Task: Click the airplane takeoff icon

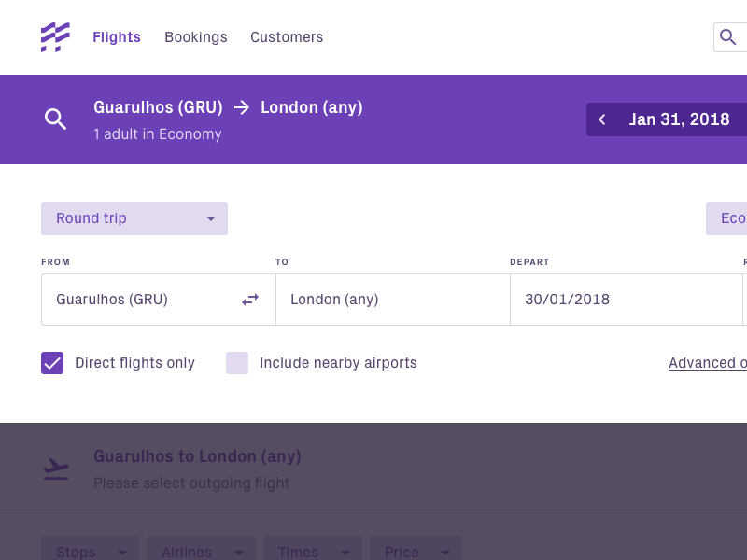Action: [56, 469]
